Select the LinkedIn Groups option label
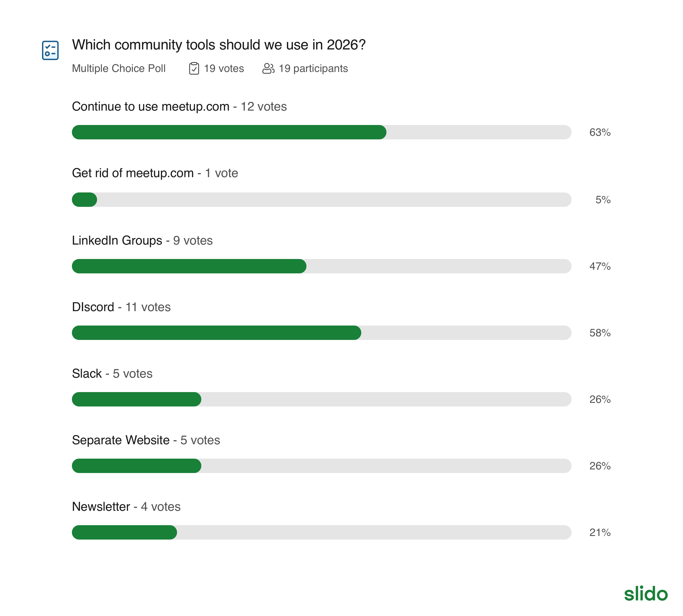This screenshot has width=683, height=616. pos(117,241)
